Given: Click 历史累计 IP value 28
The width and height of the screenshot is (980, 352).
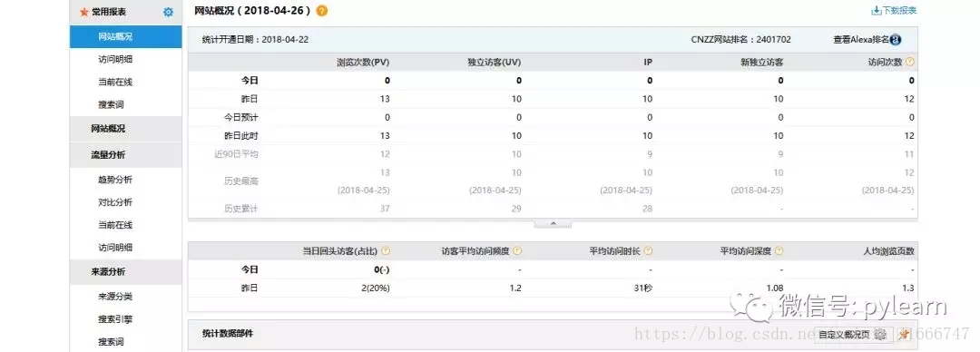Looking at the screenshot, I should (648, 208).
